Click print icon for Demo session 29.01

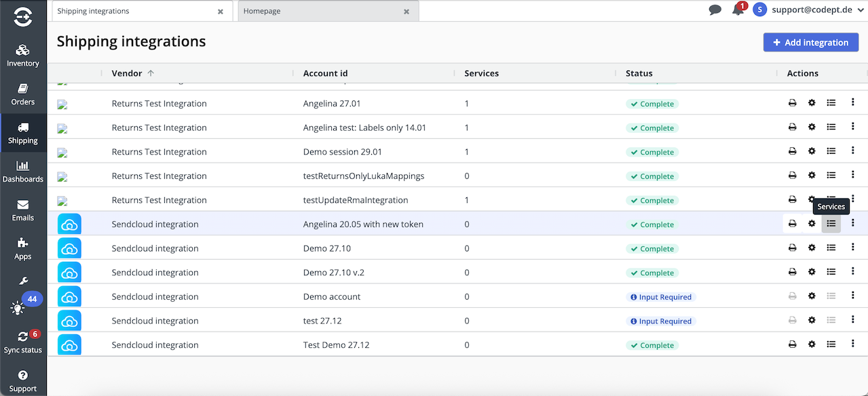[x=792, y=151]
